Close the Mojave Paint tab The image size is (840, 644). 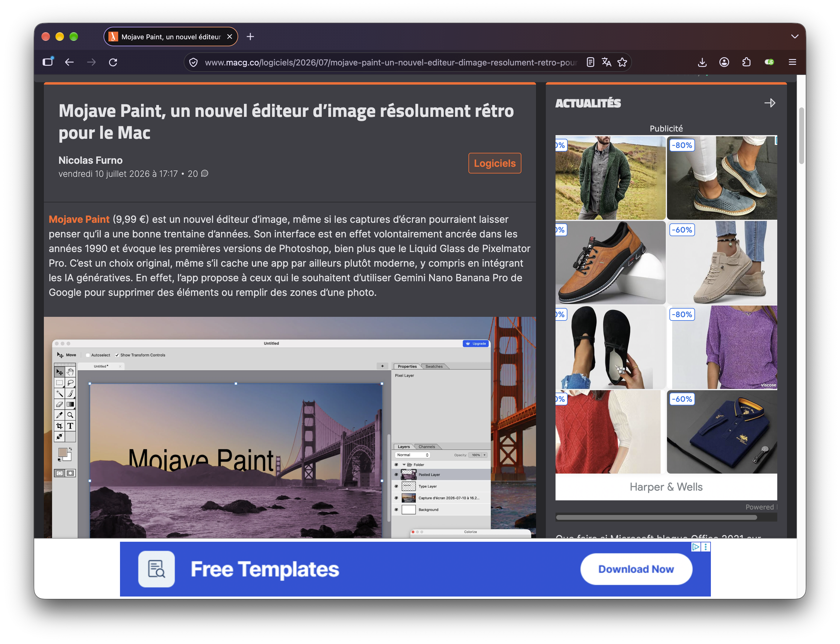230,37
